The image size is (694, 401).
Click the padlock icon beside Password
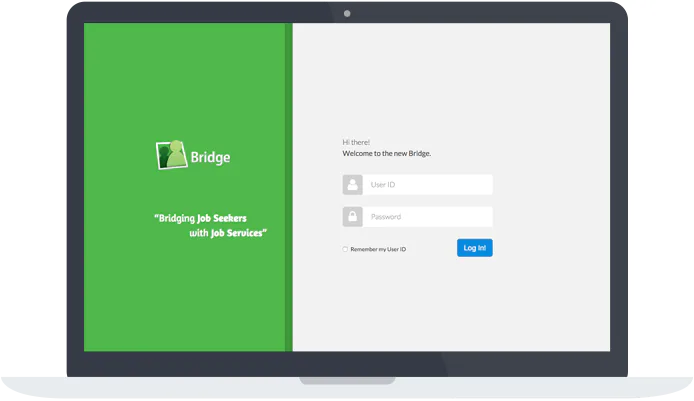tap(352, 217)
